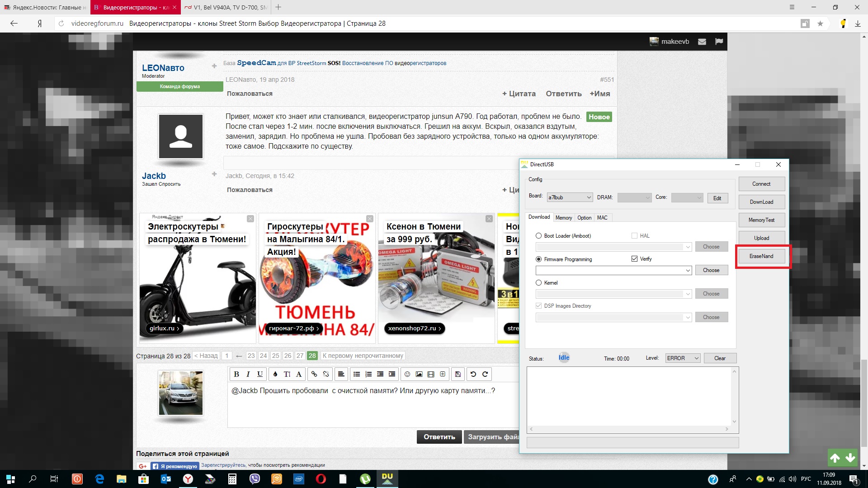Viewport: 868px width, 488px height.
Task: Click the undo arrow in editor toolbar
Action: (x=473, y=374)
